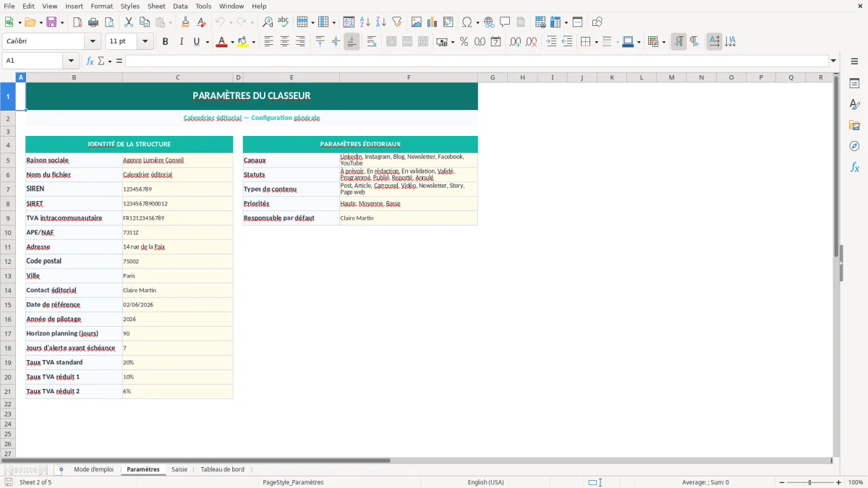
Task: Click the font color red swatch button
Action: click(221, 42)
